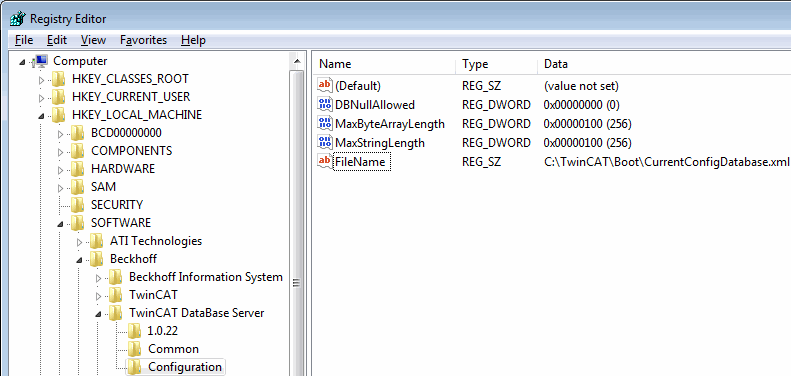791x376 pixels.
Task: Select the MaxStringLength value name
Action: 380,143
